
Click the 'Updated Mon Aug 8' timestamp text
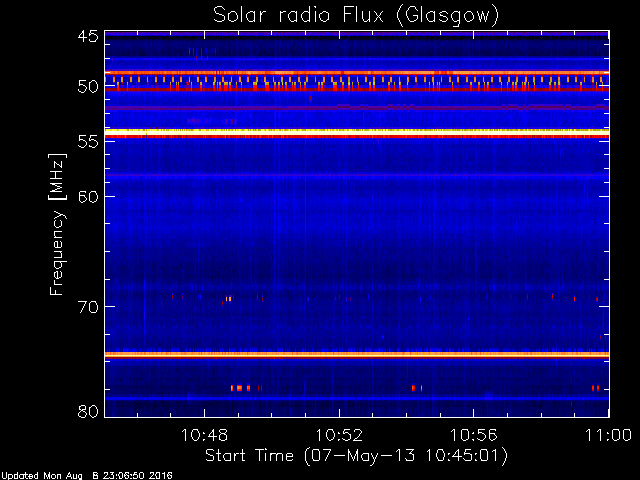click(87, 476)
